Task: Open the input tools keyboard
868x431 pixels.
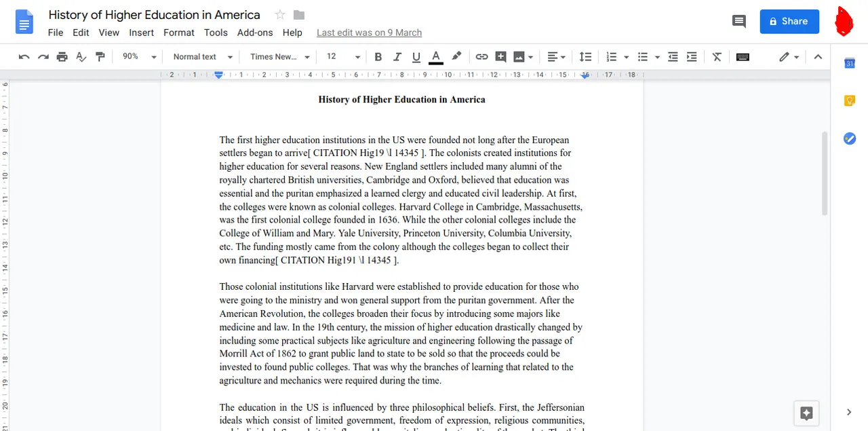Action: (743, 57)
